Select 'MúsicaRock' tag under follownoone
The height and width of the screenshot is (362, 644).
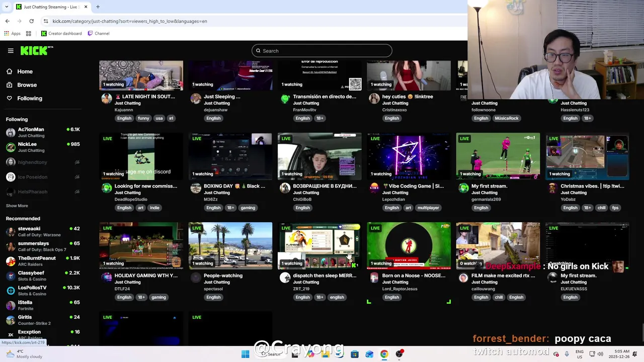506,118
